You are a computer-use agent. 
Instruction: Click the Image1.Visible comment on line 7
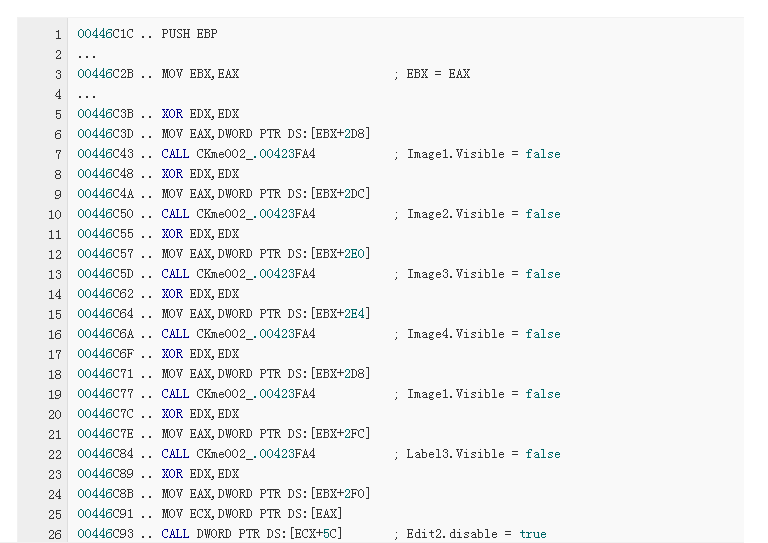click(476, 154)
